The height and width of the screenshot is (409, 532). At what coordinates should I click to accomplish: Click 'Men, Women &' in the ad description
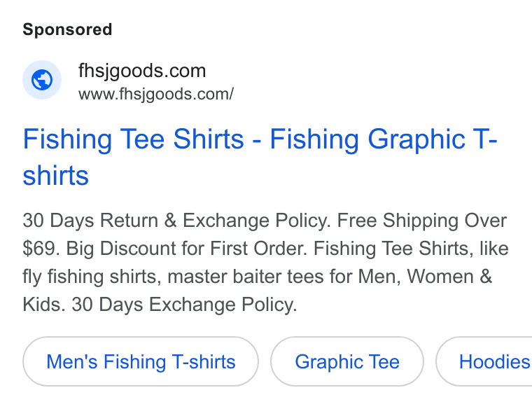coord(425,277)
